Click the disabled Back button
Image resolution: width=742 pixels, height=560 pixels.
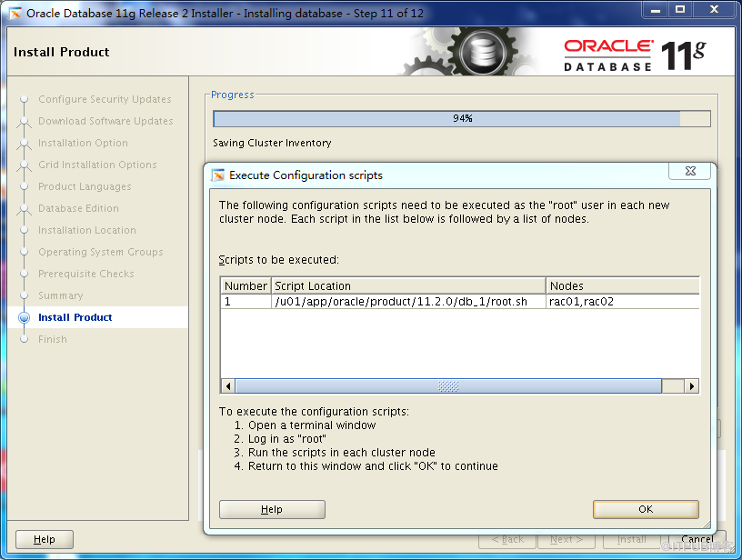[507, 540]
